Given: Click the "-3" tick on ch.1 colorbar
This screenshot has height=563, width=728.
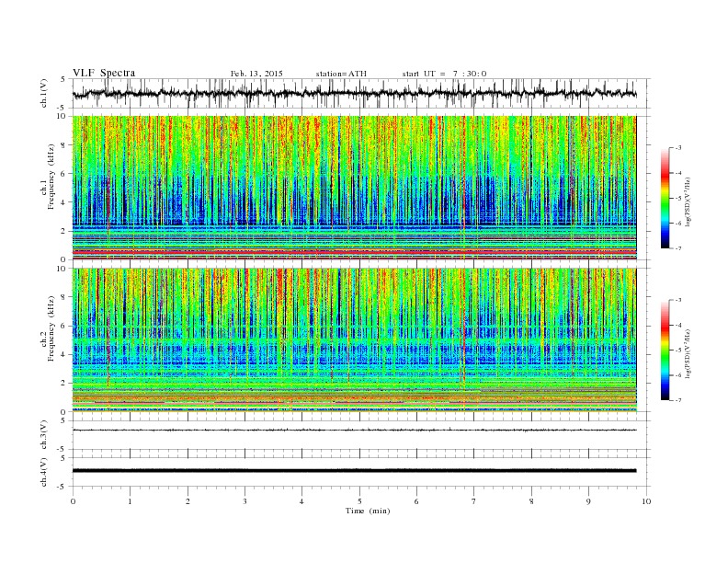Looking at the screenshot, I should click(x=678, y=148).
